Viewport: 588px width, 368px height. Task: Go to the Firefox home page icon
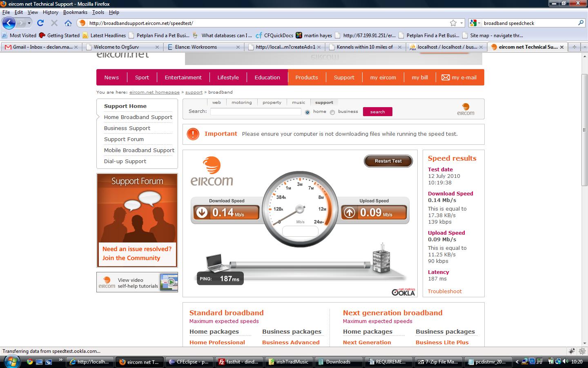68,23
